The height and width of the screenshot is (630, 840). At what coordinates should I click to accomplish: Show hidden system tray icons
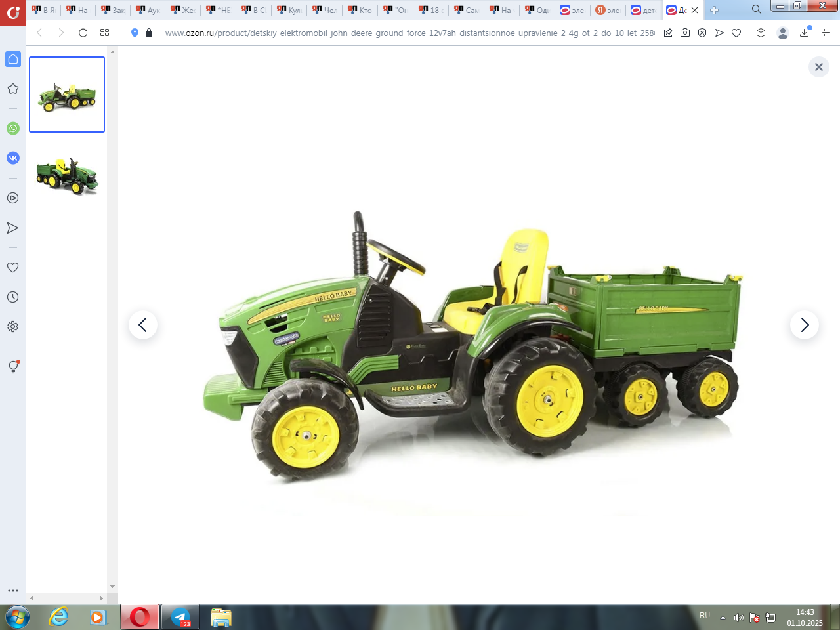click(x=723, y=618)
